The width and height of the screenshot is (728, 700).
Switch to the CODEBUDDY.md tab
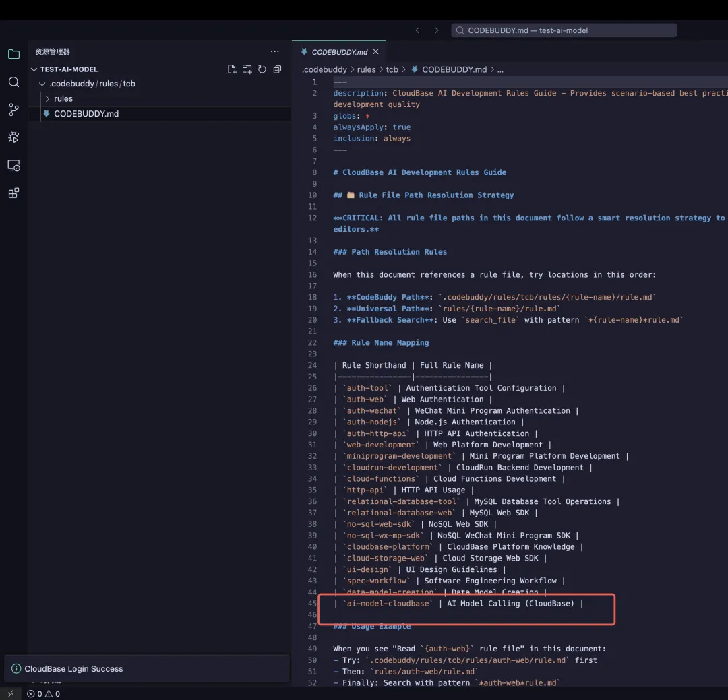(339, 51)
